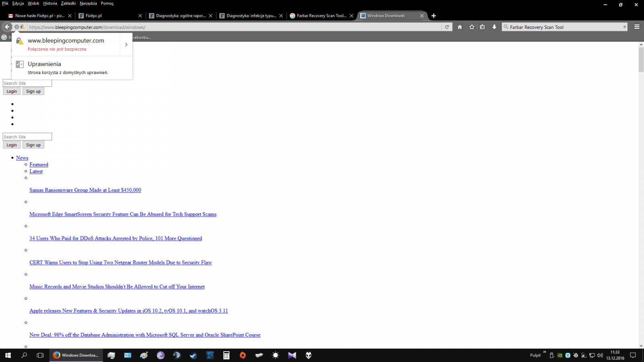This screenshot has height=362, width=644.
Task: Open the Edycja menu
Action: click(18, 3)
